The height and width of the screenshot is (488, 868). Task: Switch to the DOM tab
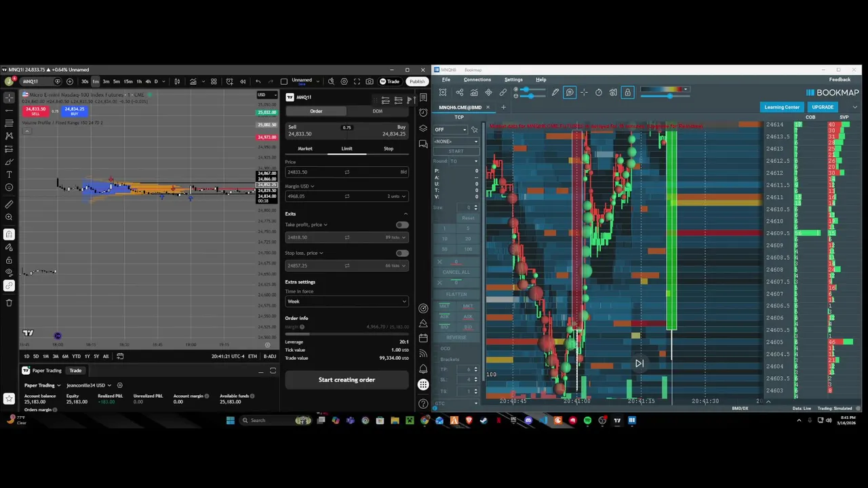[x=378, y=111]
